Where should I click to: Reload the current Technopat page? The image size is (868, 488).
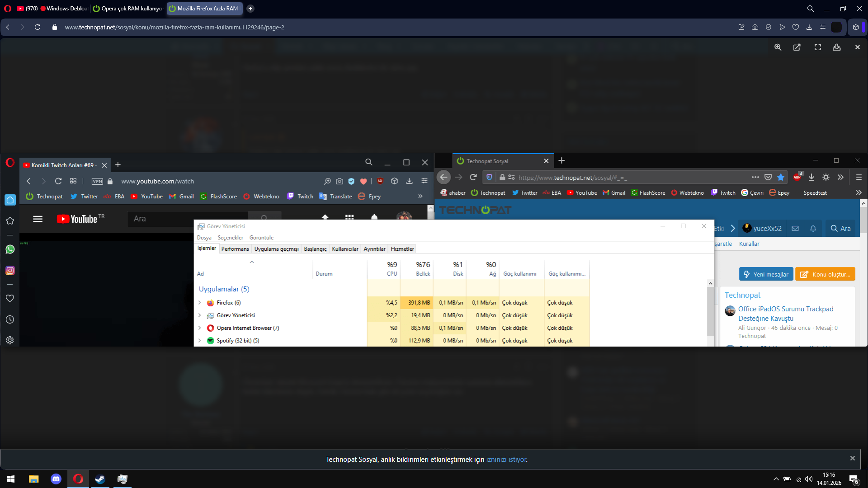point(38,27)
